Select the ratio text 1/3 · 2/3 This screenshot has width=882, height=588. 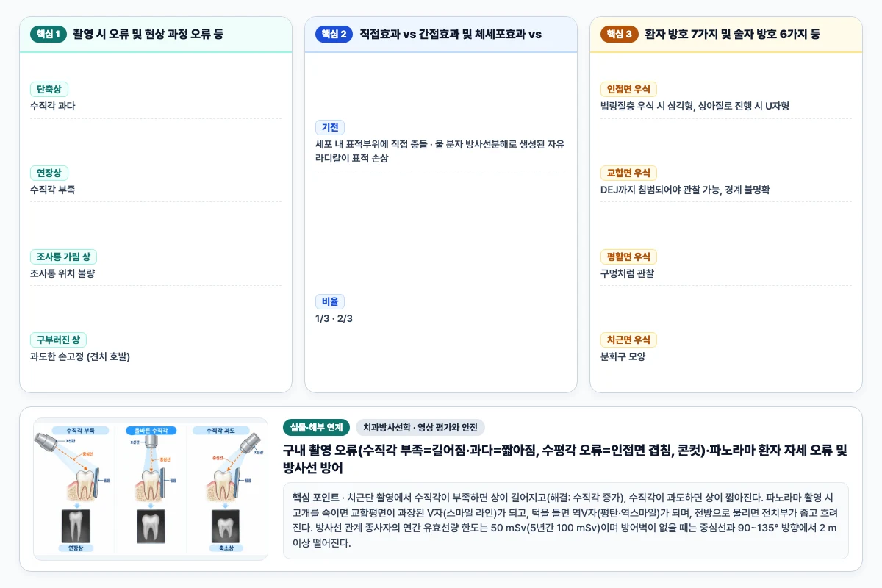coord(334,318)
